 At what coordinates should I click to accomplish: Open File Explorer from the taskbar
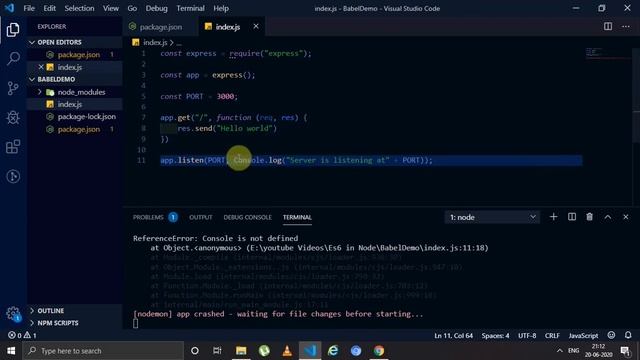point(241,351)
